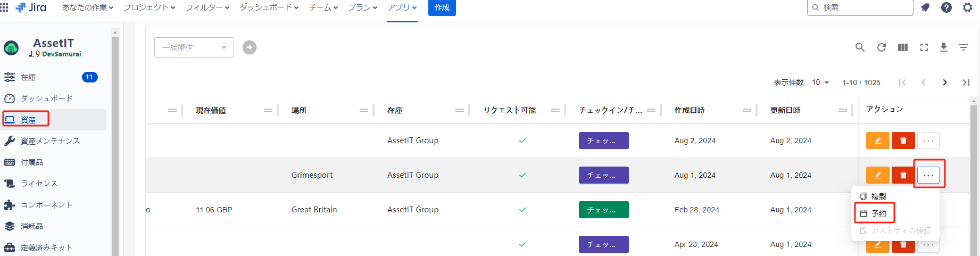Open the filter list icon
Viewport: 980px width, 256px height.
click(964, 47)
